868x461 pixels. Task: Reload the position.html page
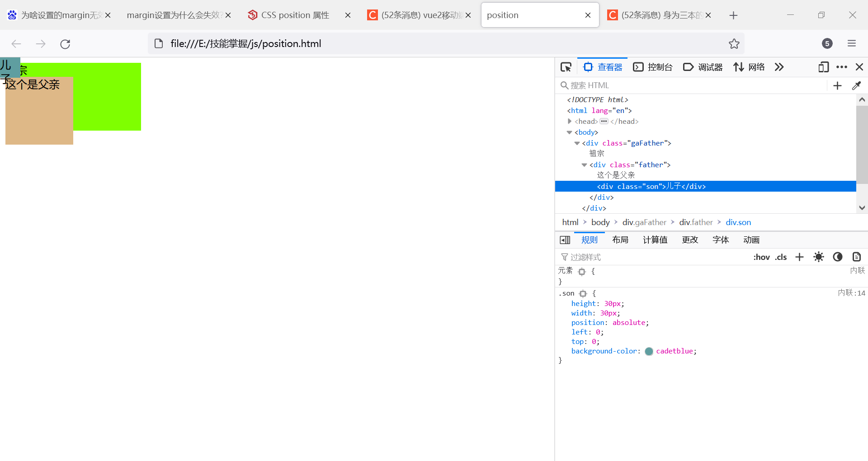(65, 44)
